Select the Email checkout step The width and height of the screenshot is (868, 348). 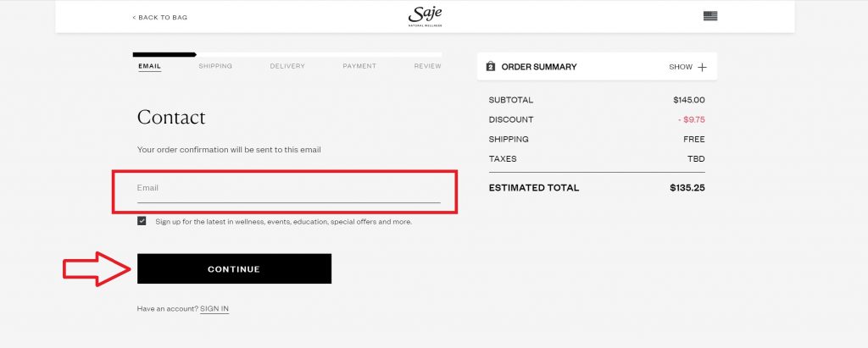[149, 66]
